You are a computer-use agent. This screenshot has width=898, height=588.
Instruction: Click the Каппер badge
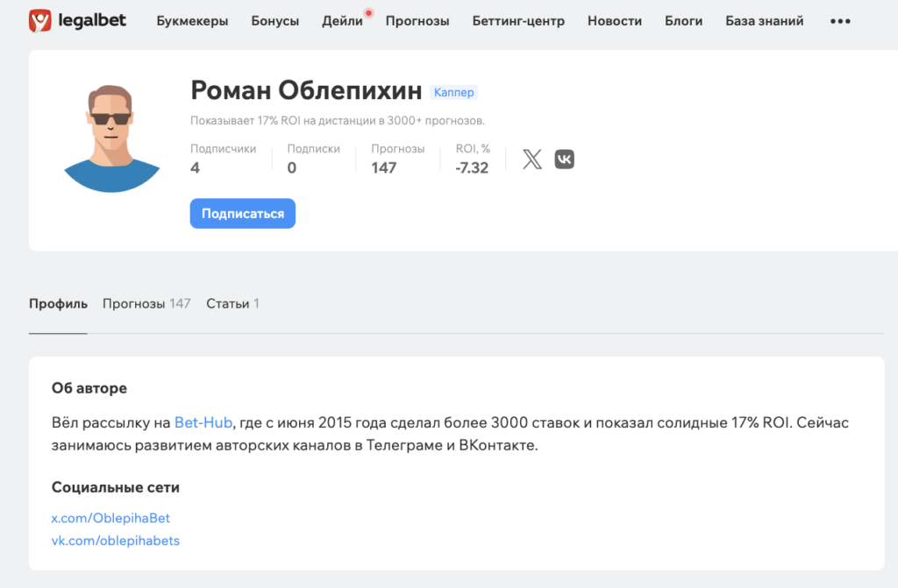(453, 92)
